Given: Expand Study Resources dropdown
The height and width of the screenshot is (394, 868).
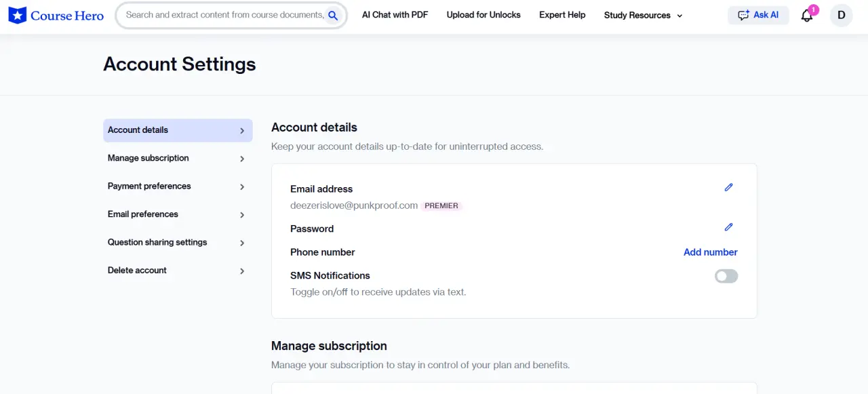Looking at the screenshot, I should tap(643, 15).
